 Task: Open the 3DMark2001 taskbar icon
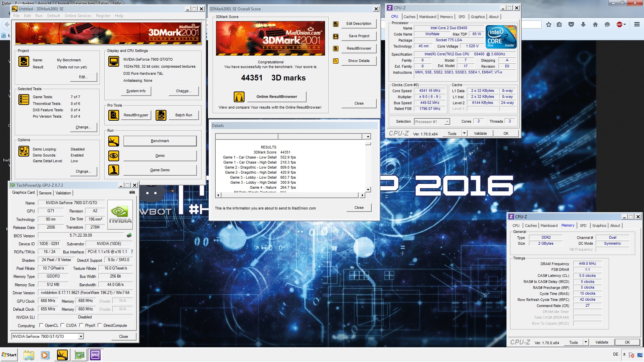[x=62, y=355]
